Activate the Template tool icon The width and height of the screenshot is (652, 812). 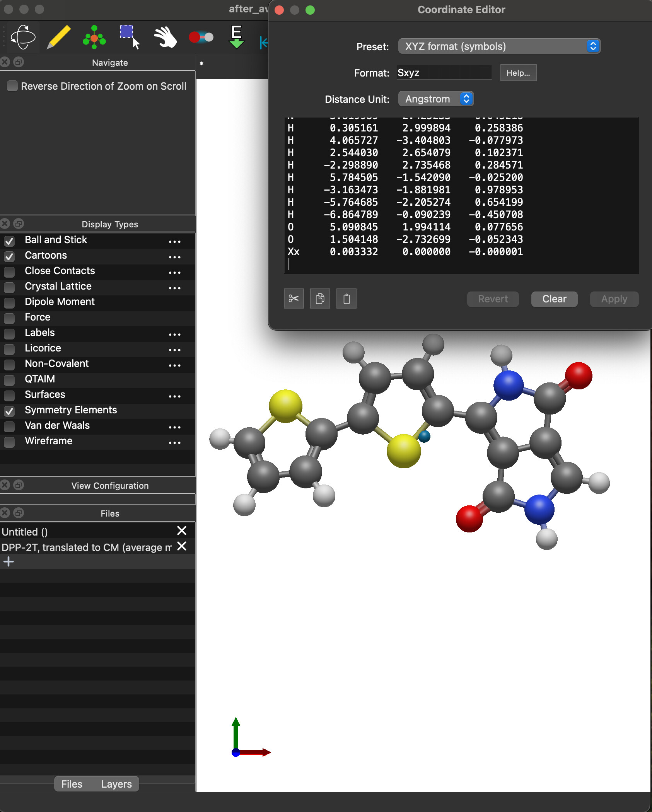pyautogui.click(x=94, y=37)
